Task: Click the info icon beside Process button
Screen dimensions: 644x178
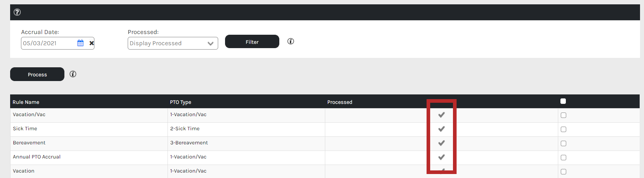Action: (73, 74)
